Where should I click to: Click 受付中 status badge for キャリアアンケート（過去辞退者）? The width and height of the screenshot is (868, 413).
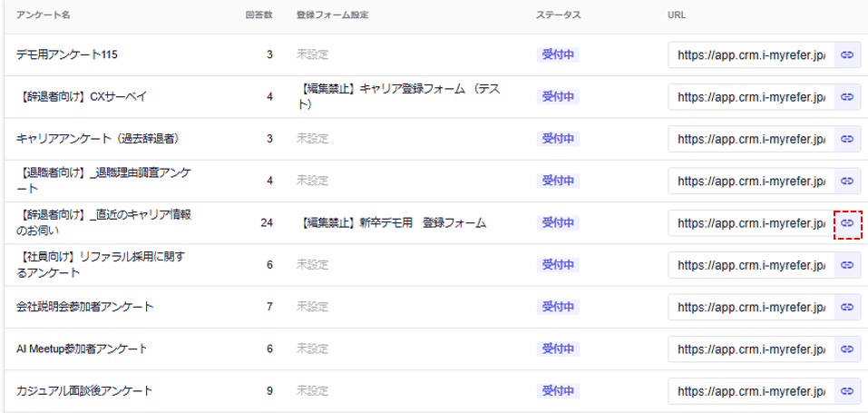(558, 139)
